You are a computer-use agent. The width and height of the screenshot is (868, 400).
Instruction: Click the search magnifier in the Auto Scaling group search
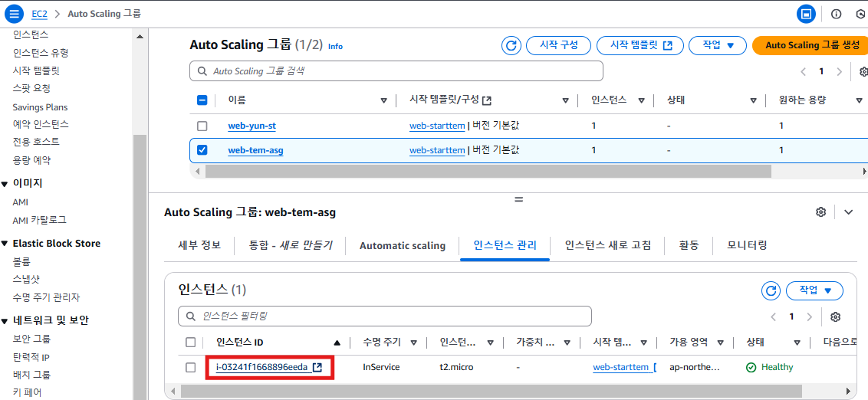[202, 71]
